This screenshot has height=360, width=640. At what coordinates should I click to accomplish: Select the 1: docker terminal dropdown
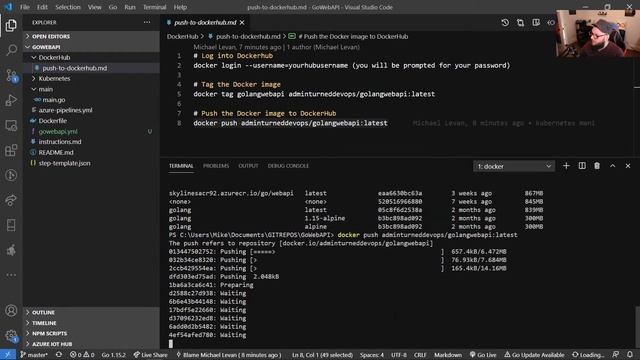pyautogui.click(x=514, y=166)
